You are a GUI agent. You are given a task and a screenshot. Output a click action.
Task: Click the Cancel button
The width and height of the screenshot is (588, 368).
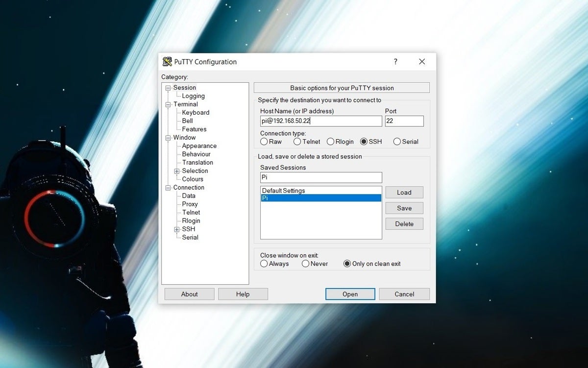click(404, 294)
